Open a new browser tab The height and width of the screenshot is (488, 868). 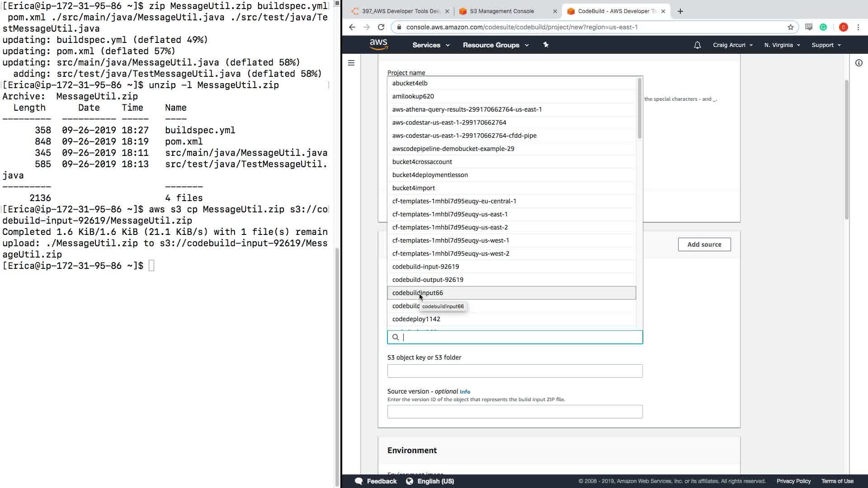point(680,11)
